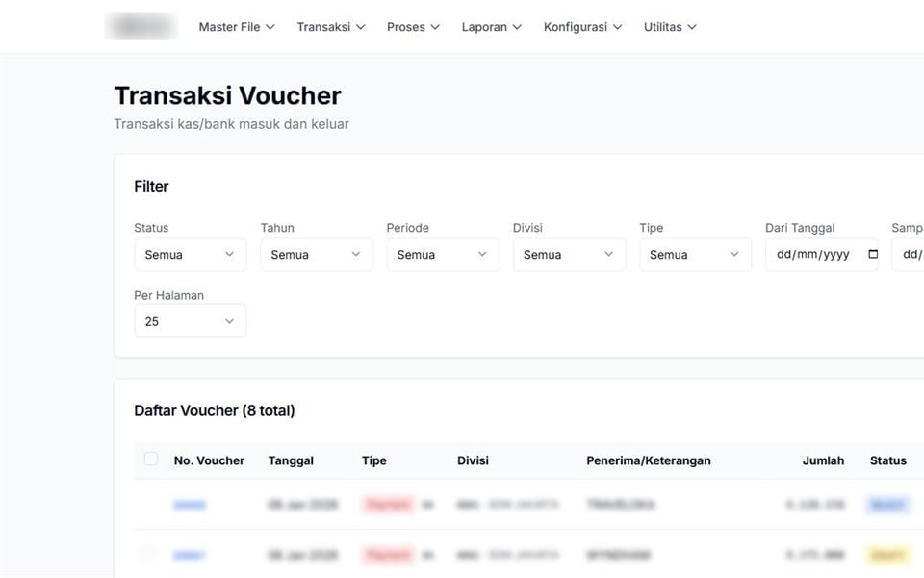Change the Per Halaman value 25
The height and width of the screenshot is (578, 924).
(x=191, y=321)
